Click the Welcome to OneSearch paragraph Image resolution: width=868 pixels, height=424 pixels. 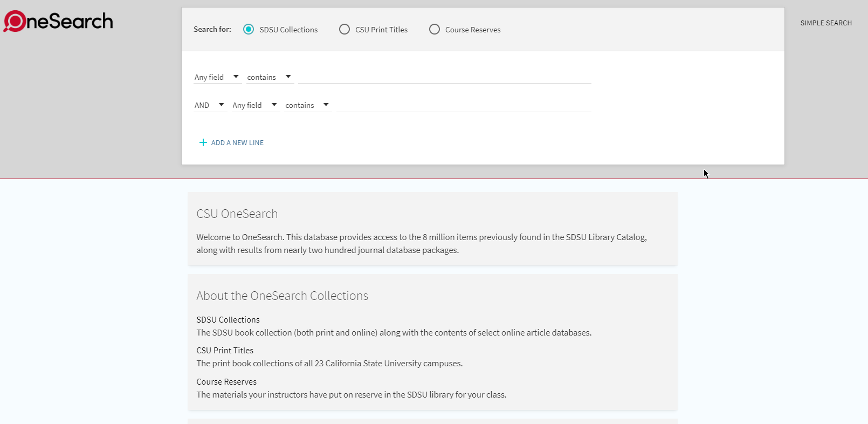(x=422, y=243)
